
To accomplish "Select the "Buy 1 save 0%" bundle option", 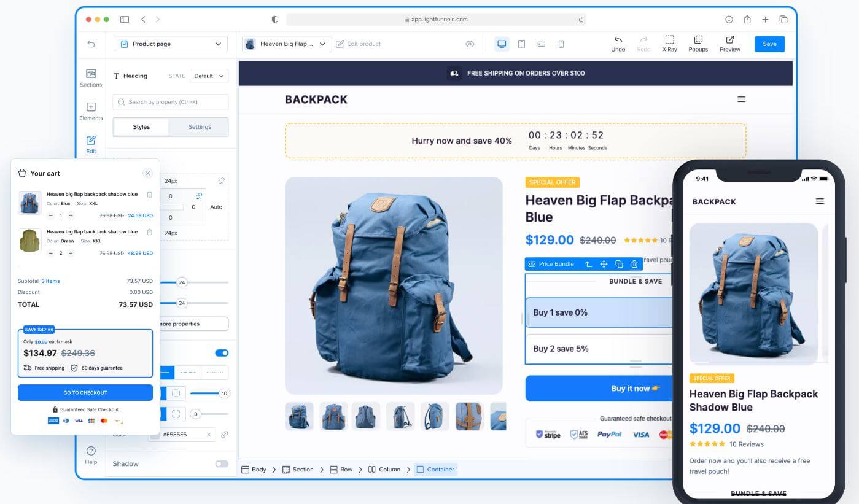I will [x=599, y=312].
